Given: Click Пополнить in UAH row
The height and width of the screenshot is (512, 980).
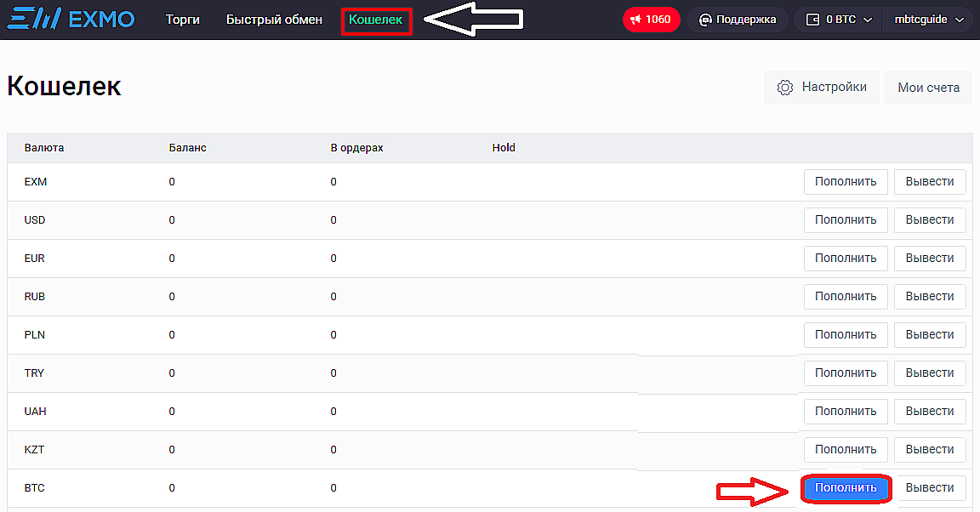Looking at the screenshot, I should [x=846, y=412].
